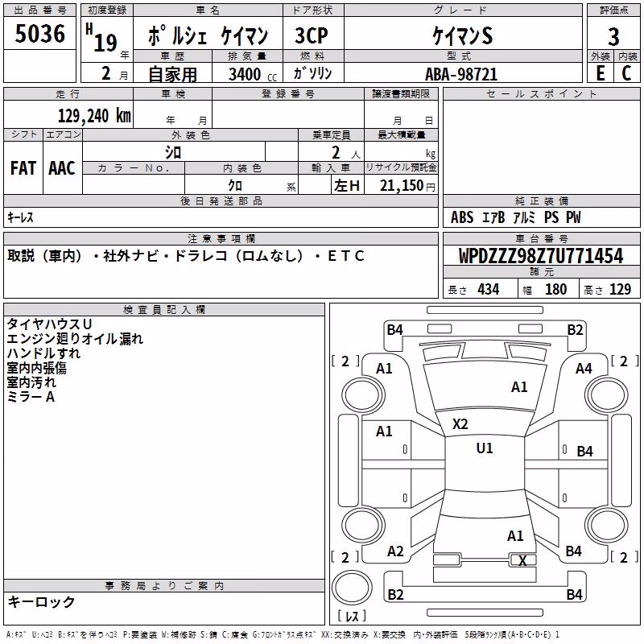644x644 pixels.
Task: Select the length value 434
Action: pyautogui.click(x=489, y=289)
